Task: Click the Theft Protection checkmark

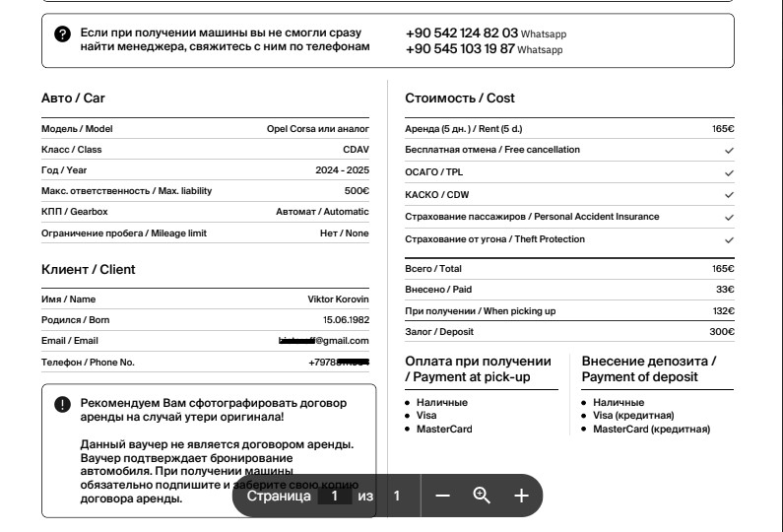Action: click(729, 240)
